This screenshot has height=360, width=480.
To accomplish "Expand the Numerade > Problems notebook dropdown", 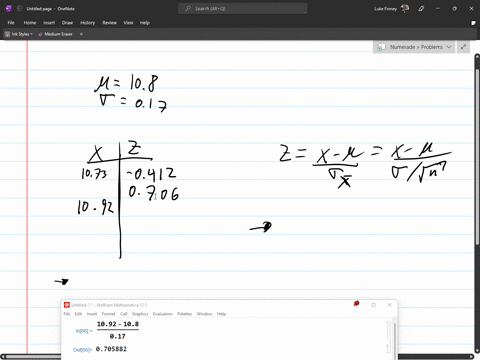I will click(x=449, y=47).
